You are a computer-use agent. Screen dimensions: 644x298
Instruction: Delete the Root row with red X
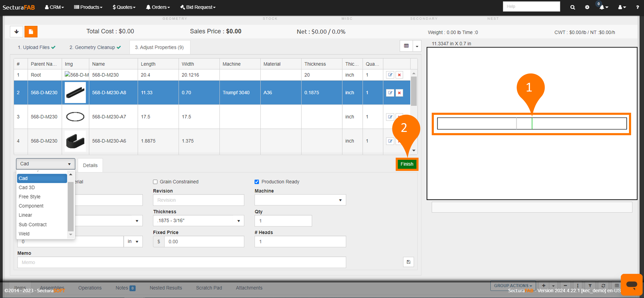[x=399, y=75]
